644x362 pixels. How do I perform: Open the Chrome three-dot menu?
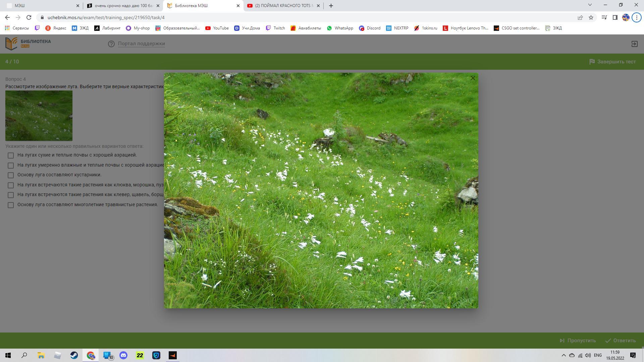(636, 17)
